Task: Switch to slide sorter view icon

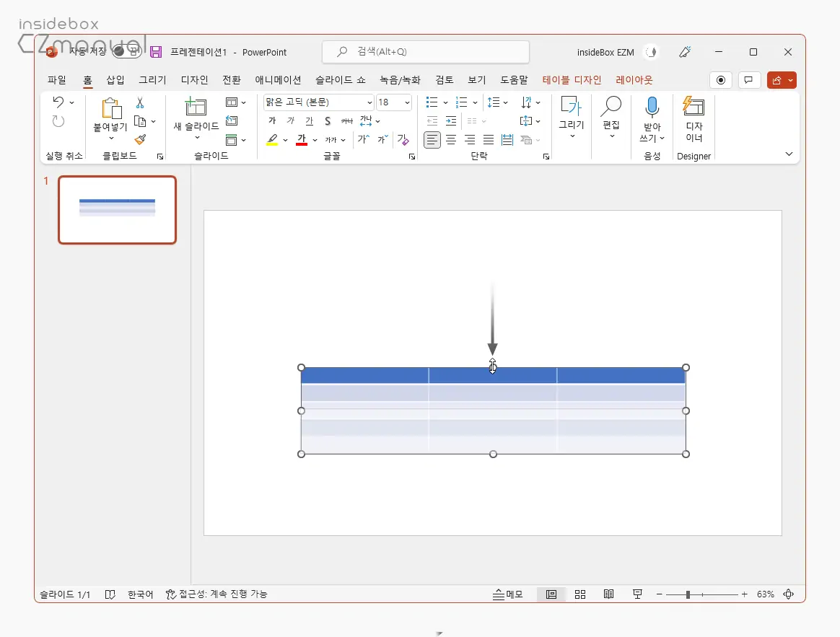Action: click(x=580, y=594)
